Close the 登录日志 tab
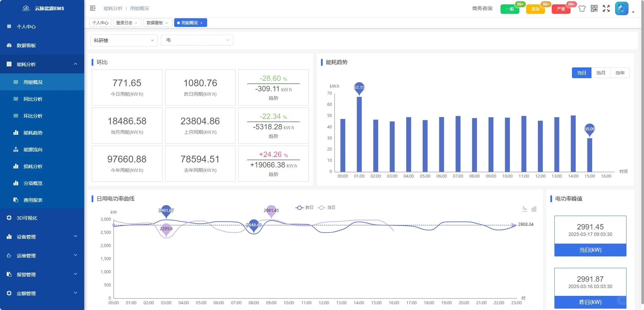The width and height of the screenshot is (644, 310). (136, 23)
